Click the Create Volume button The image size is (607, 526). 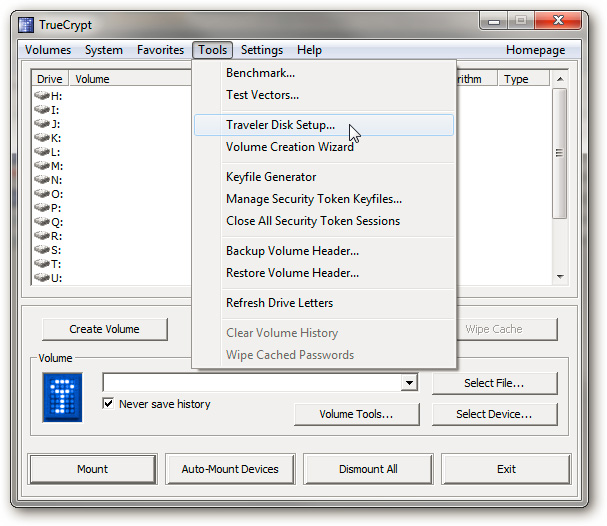(x=105, y=329)
